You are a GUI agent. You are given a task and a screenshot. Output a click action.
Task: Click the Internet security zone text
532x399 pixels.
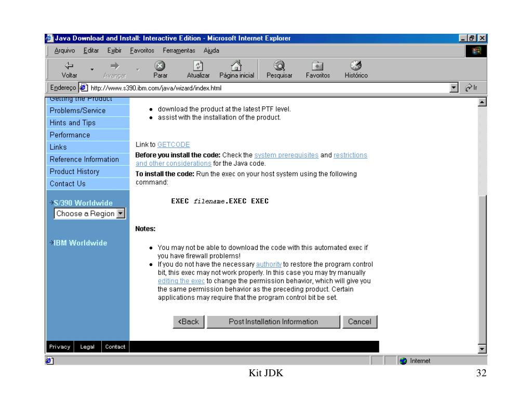(x=420, y=361)
